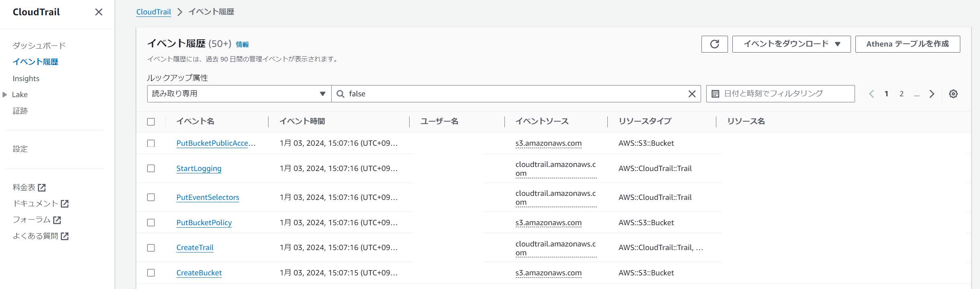Select the StartLogging event checkbox
This screenshot has height=289, width=980.
coord(151,169)
